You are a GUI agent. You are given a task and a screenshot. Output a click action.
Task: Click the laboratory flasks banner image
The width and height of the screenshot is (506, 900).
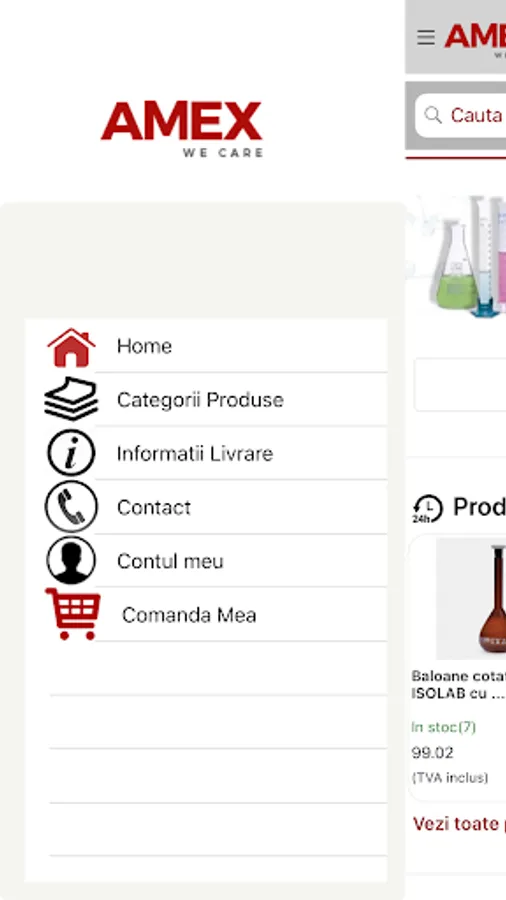[x=456, y=257]
